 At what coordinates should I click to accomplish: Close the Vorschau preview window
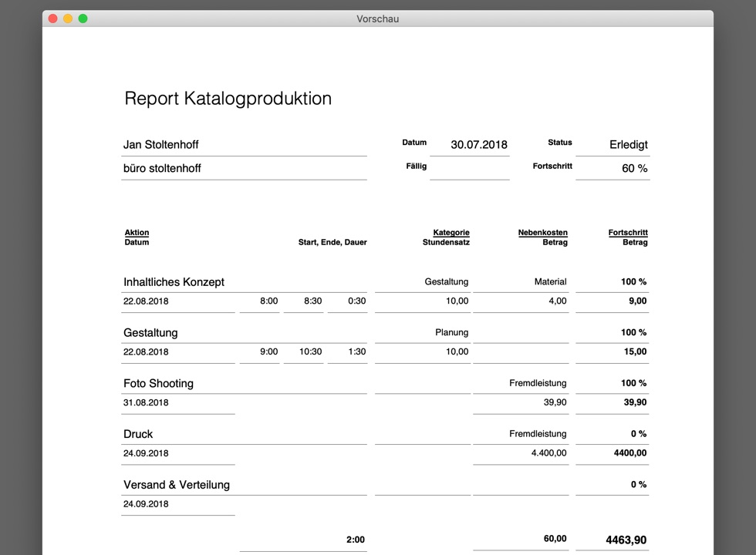point(52,18)
